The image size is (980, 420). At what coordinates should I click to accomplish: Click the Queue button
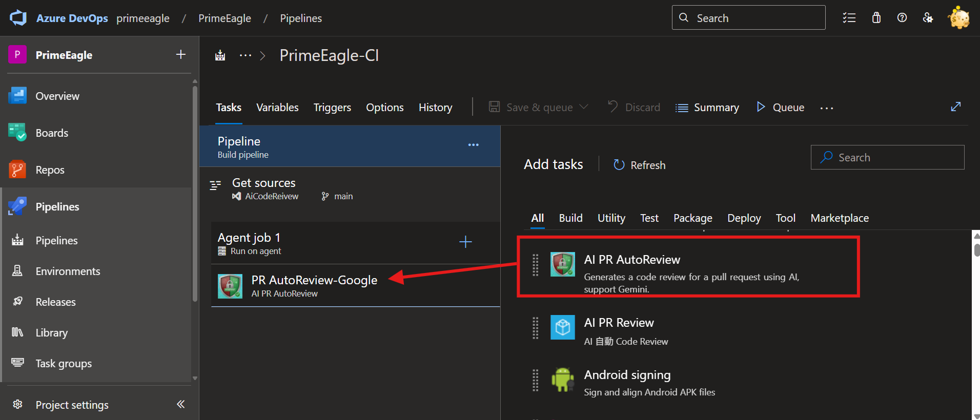(x=780, y=107)
